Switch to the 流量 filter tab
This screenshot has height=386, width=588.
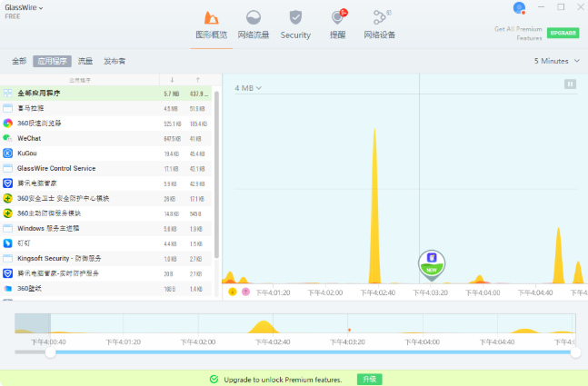pyautogui.click(x=85, y=61)
